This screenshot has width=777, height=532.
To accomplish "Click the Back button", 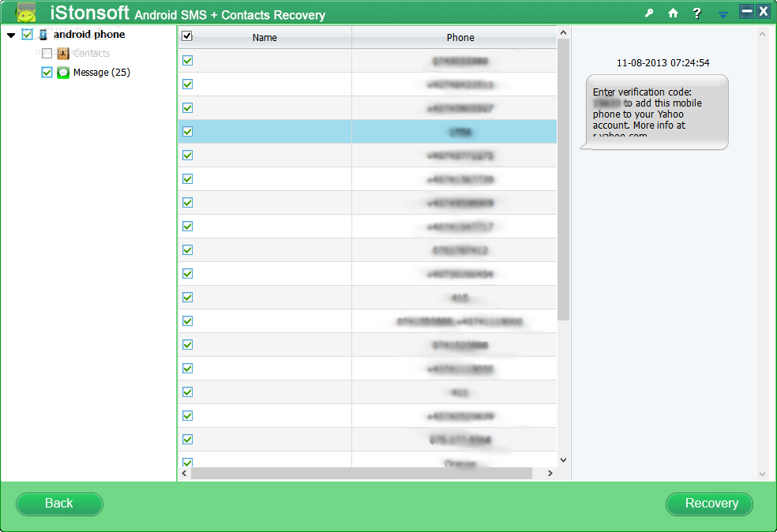I will pyautogui.click(x=59, y=504).
